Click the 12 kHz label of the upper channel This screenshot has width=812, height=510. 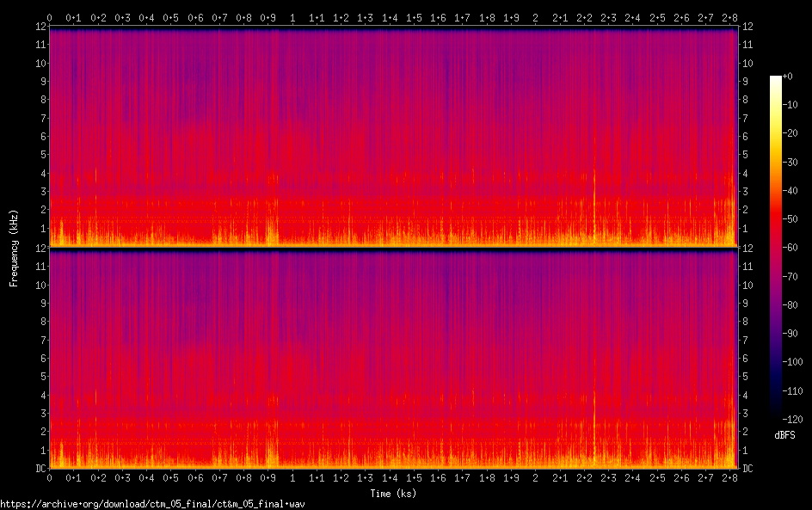pos(41,27)
